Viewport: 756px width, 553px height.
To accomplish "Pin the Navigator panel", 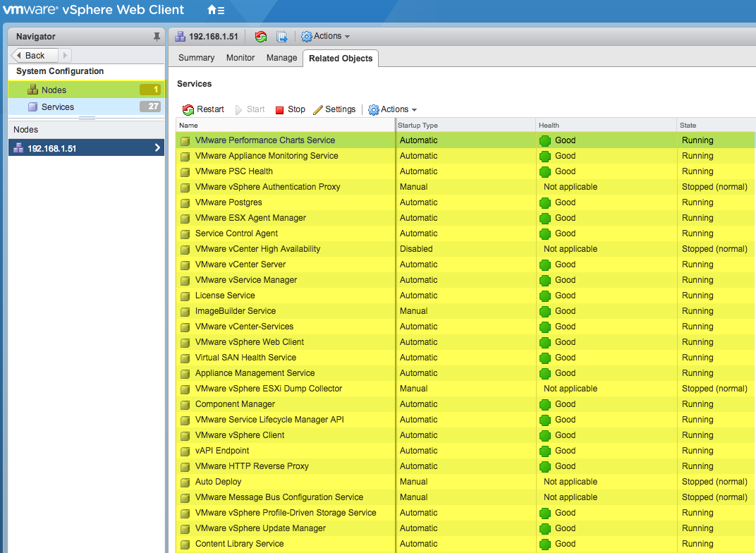I will click(157, 37).
